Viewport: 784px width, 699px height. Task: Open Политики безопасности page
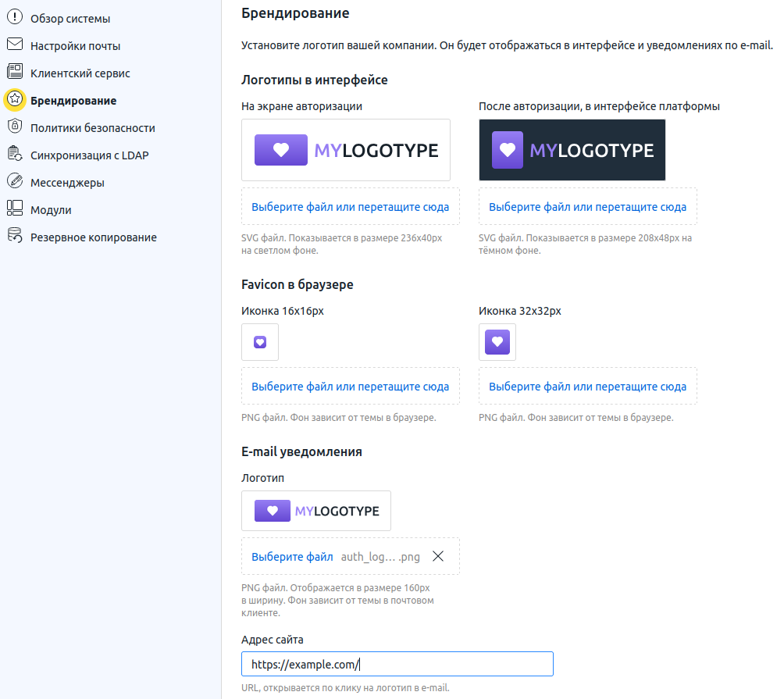[x=92, y=128]
